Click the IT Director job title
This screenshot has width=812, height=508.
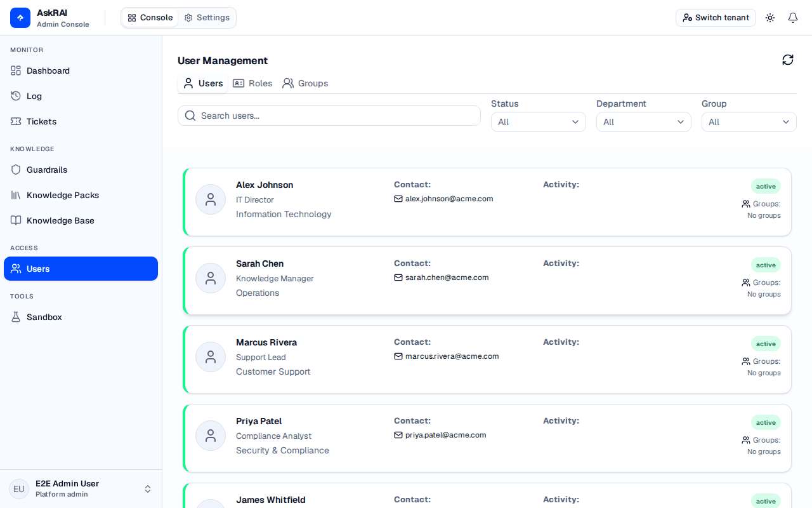tap(255, 199)
